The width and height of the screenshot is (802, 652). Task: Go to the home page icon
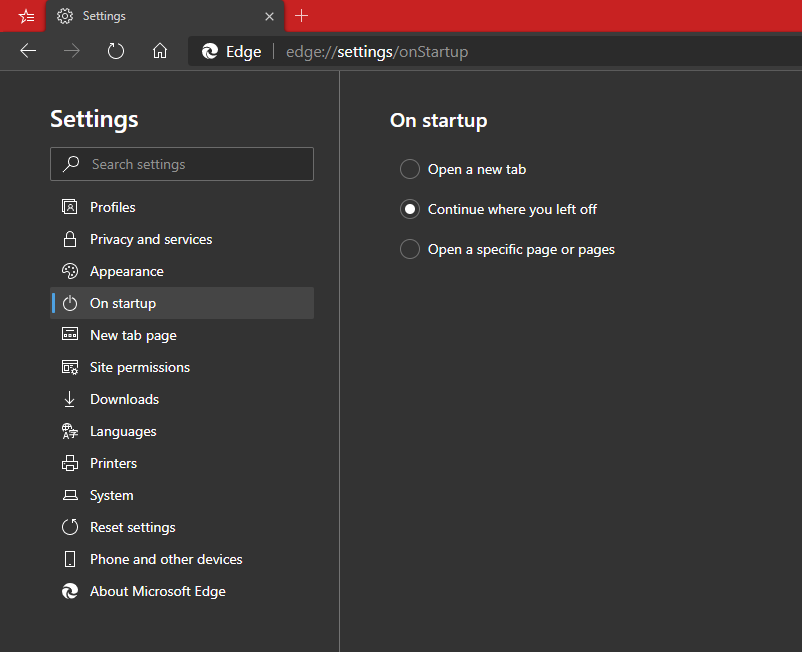coord(159,51)
